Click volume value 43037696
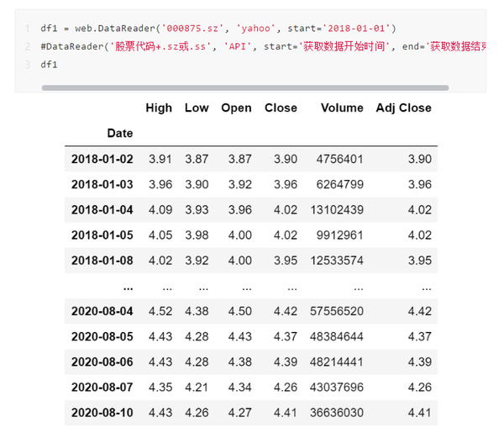The width and height of the screenshot is (504, 438). pyautogui.click(x=337, y=388)
